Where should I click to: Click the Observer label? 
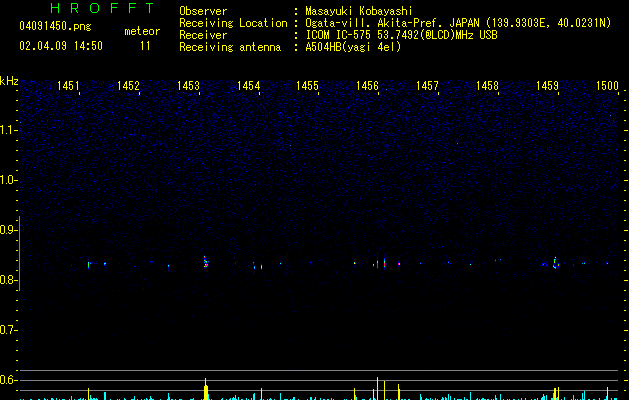(203, 11)
